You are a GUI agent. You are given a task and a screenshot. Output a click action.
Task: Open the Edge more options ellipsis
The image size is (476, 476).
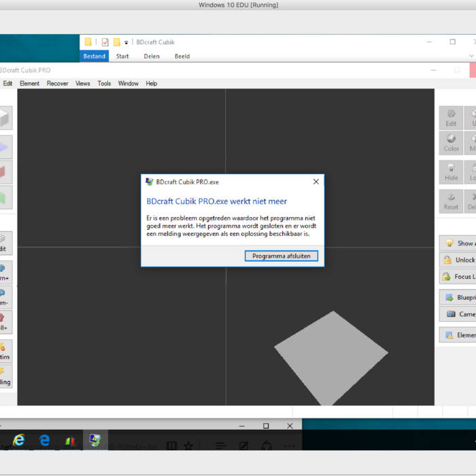click(x=290, y=446)
